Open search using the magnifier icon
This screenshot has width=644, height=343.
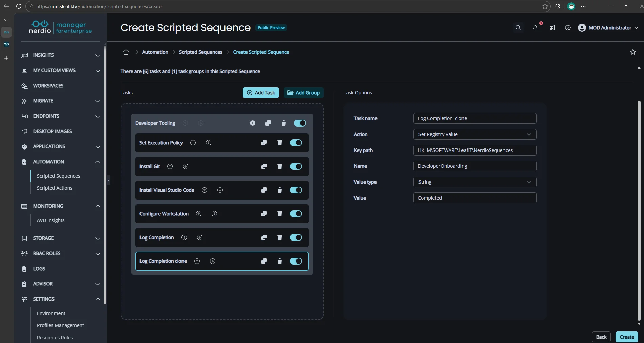click(x=518, y=28)
